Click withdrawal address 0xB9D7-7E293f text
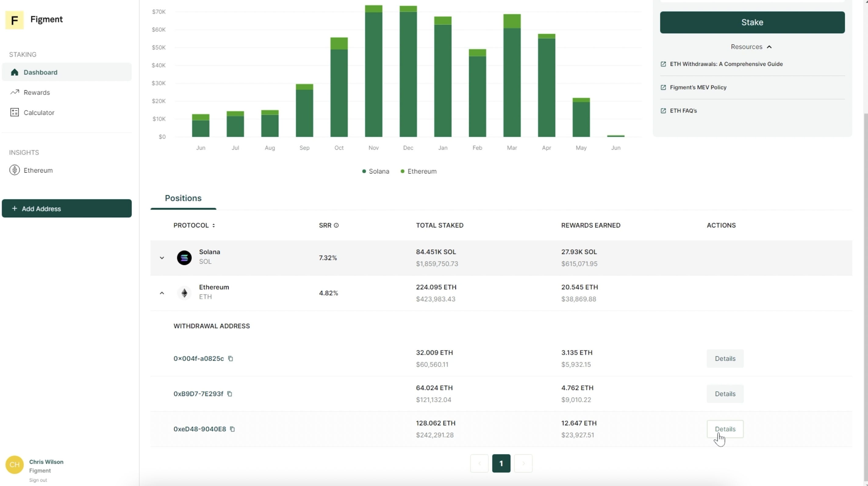 [198, 394]
